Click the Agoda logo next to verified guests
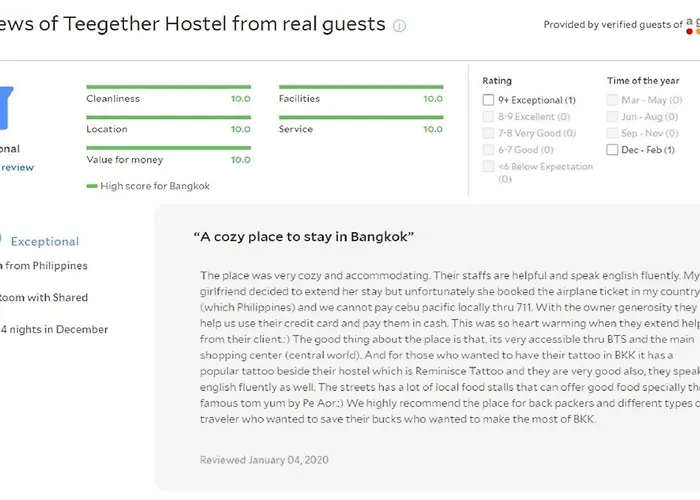Screen dimensions: 700x500 (x=693, y=26)
